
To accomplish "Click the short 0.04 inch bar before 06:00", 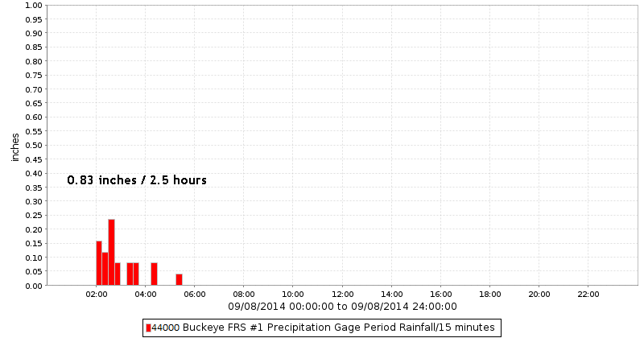I will click(x=179, y=280).
